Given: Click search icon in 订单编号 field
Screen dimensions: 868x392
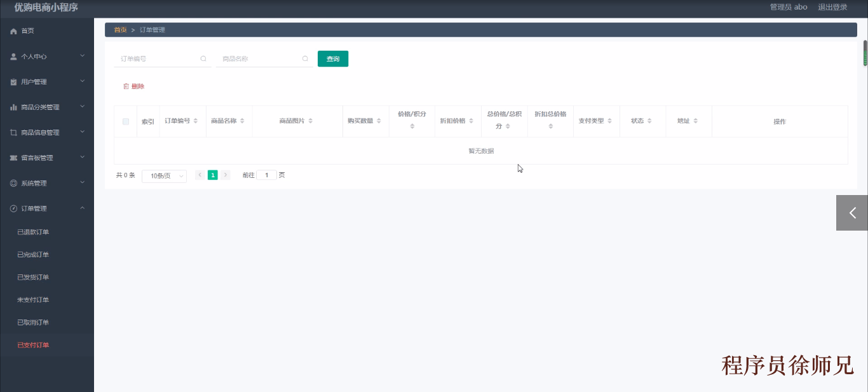Looking at the screenshot, I should coord(203,58).
